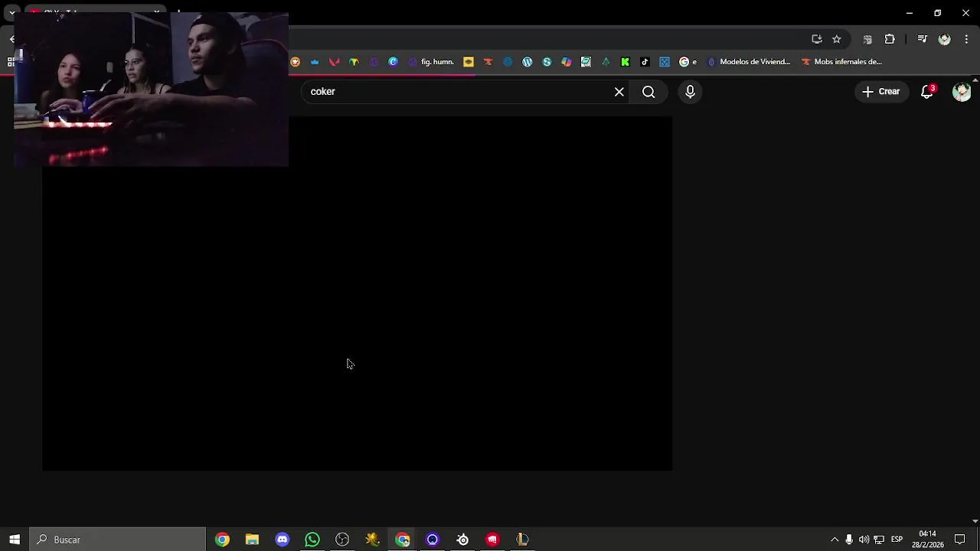Click the ESP keyboard language indicator
Image resolution: width=980 pixels, height=551 pixels.
click(897, 540)
